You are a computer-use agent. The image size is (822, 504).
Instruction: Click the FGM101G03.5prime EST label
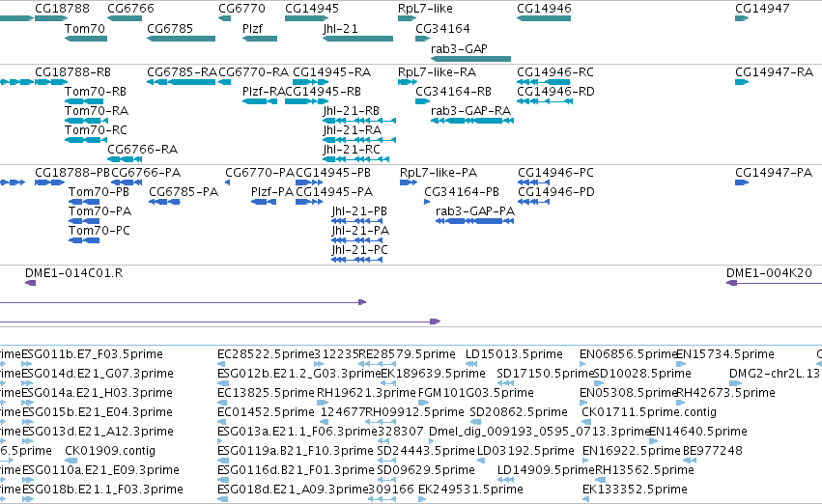click(476, 394)
